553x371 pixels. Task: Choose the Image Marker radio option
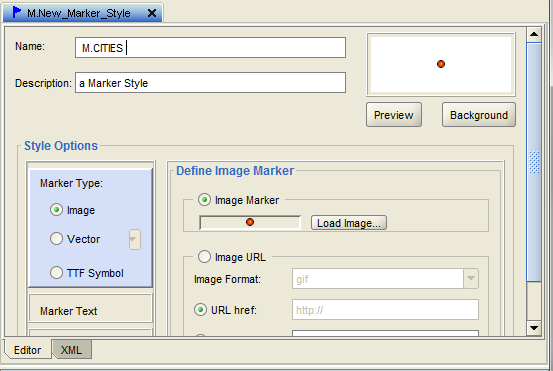204,200
